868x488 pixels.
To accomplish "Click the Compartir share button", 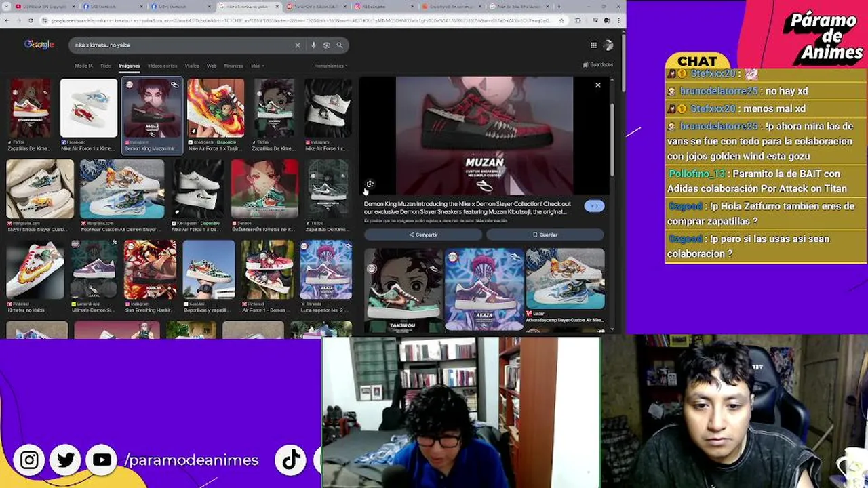I will [x=423, y=235].
